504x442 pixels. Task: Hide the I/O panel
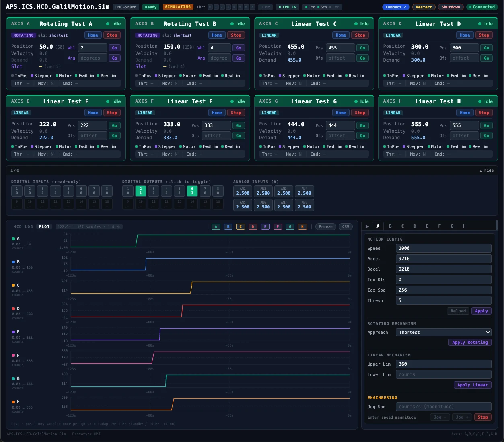(x=486, y=171)
